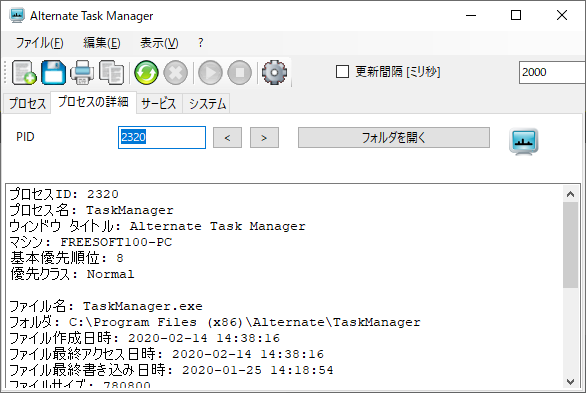Viewport: 586px width, 393px height.
Task: Close the Alternate Task Manager window
Action: click(562, 15)
